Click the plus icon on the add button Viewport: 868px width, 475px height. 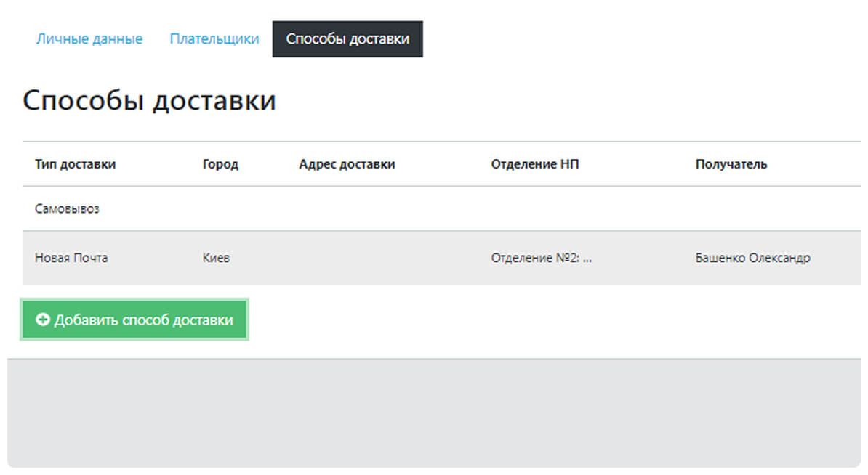click(43, 320)
